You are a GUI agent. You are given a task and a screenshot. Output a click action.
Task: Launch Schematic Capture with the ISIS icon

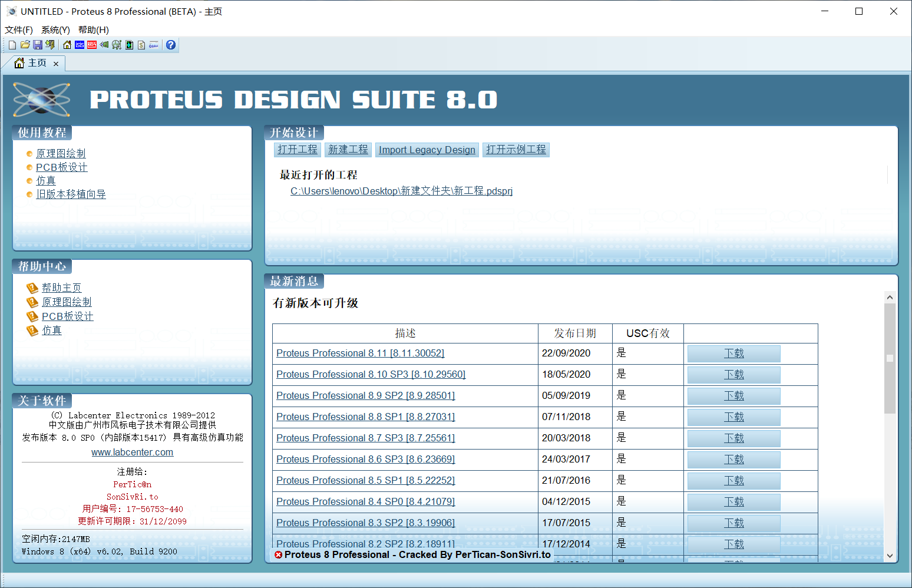point(80,44)
